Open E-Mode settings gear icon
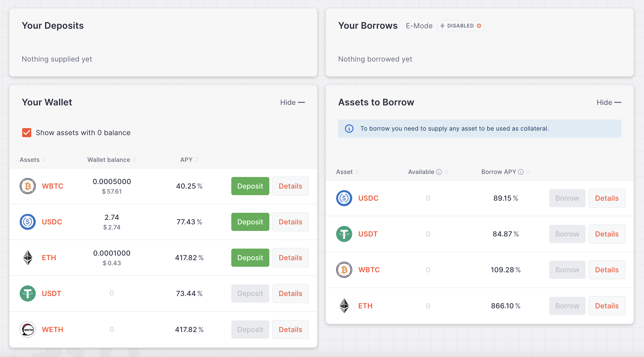644x357 pixels. point(479,26)
